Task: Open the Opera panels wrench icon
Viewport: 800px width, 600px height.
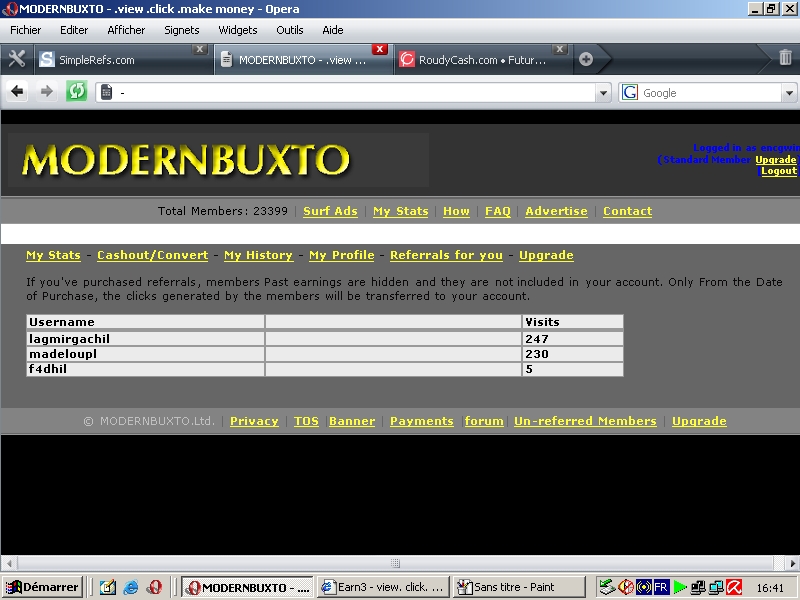Action: (x=17, y=59)
